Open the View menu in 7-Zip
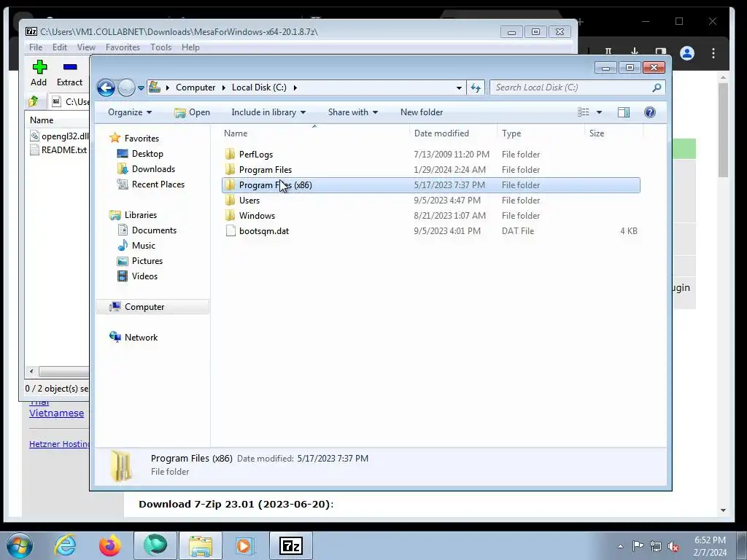This screenshot has height=560, width=747. tap(86, 47)
